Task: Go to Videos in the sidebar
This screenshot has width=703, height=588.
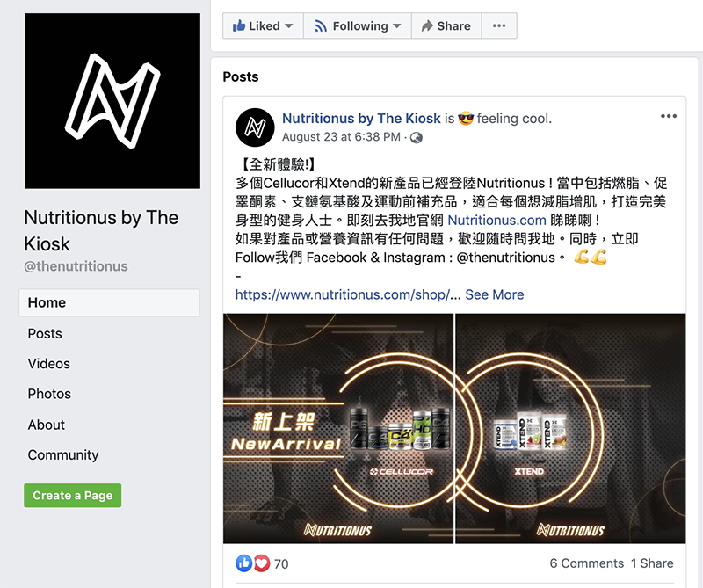Action: 49,363
